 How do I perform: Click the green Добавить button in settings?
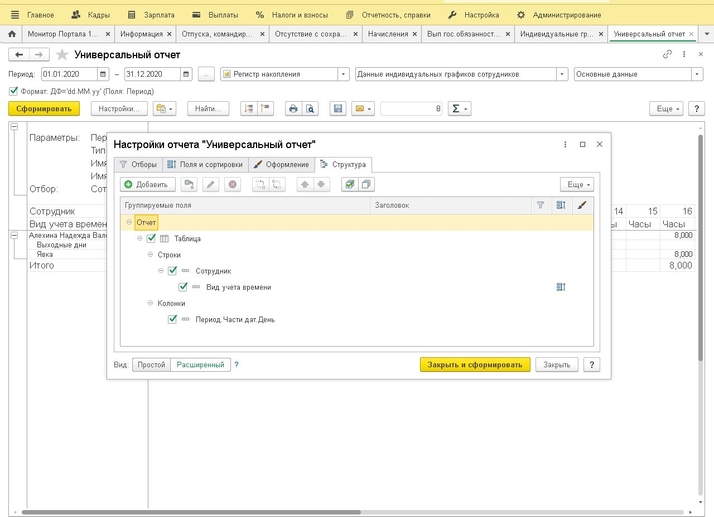pyautogui.click(x=148, y=185)
